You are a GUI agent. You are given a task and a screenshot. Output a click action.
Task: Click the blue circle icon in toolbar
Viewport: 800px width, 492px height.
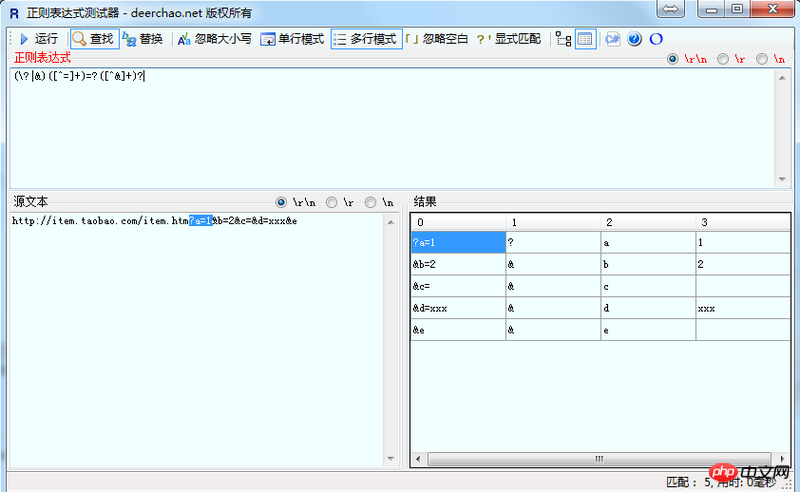coord(656,39)
